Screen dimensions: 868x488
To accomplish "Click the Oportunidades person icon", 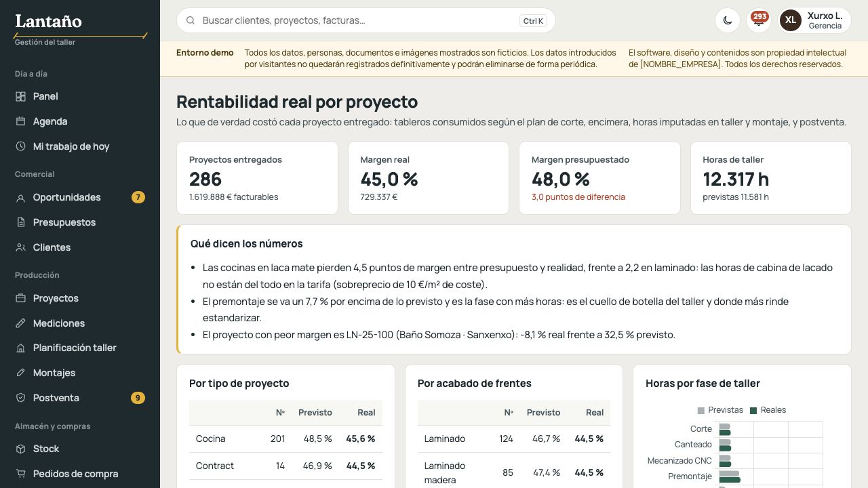I will (20, 197).
